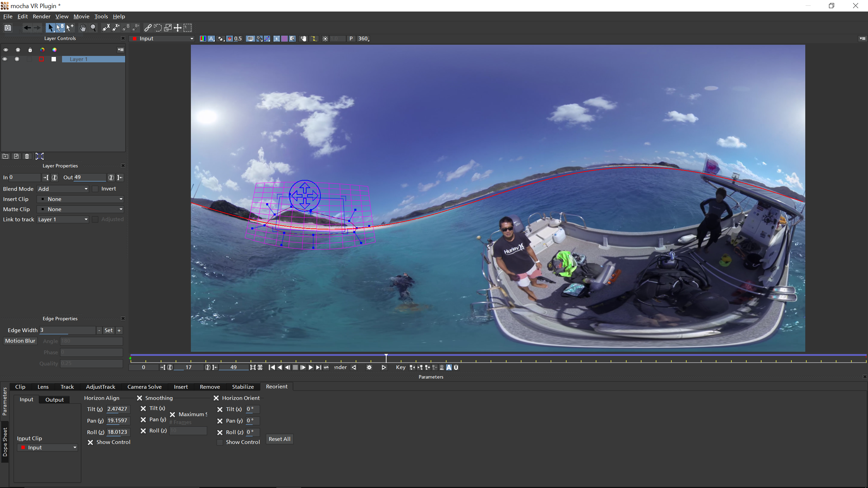This screenshot has width=868, height=488.
Task: Toggle Show Control checkbox in Horizon Align
Action: click(x=90, y=442)
